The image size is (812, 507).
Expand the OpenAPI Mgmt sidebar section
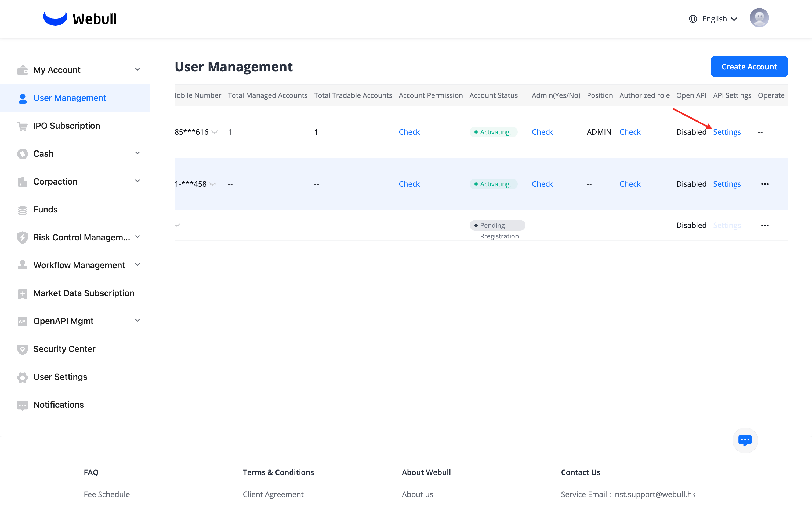(137, 321)
